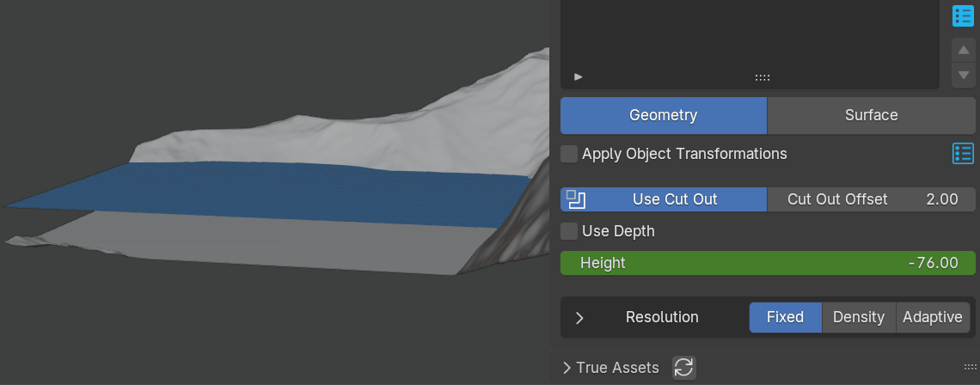The height and width of the screenshot is (385, 980).
Task: Switch to the Surface tab
Action: click(x=871, y=115)
